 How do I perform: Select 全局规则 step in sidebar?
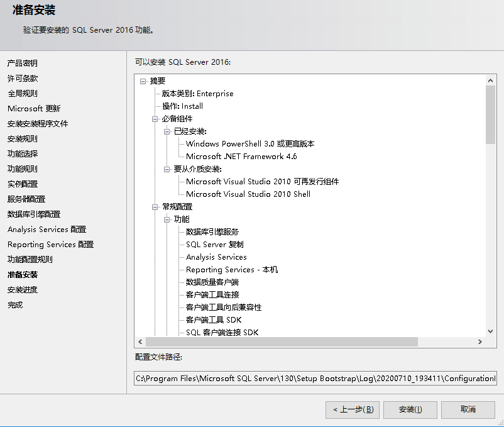pyautogui.click(x=23, y=94)
